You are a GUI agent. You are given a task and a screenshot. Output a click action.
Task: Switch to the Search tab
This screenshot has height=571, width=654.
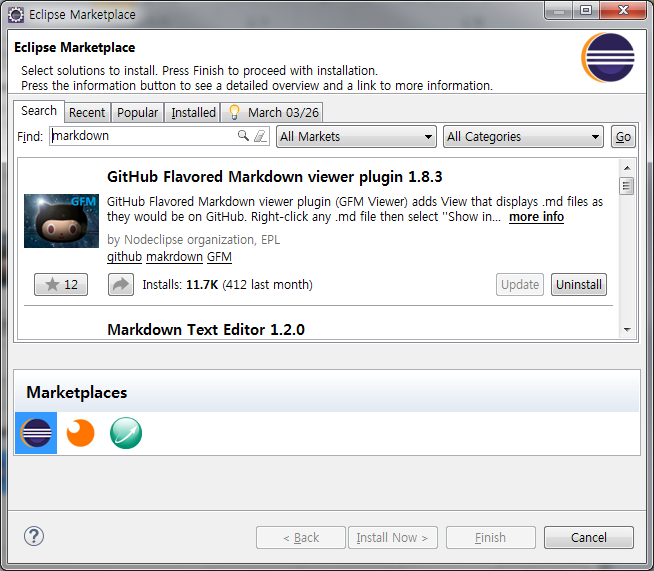(39, 111)
